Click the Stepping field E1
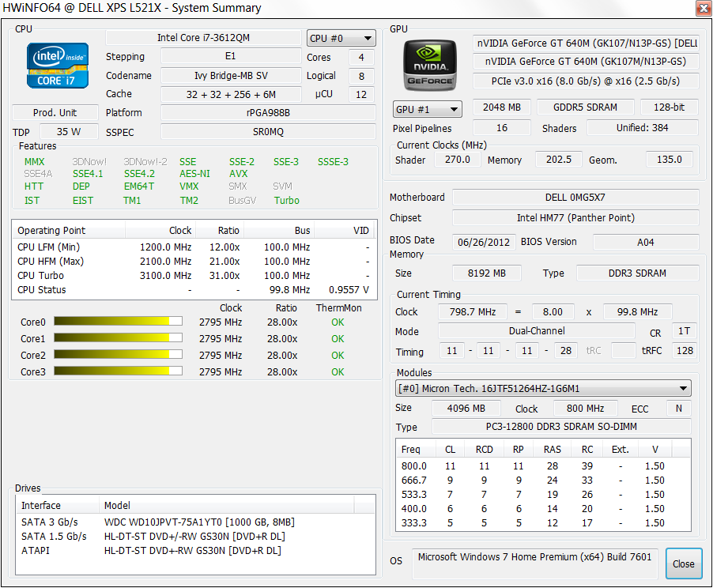The width and height of the screenshot is (713, 588). tap(231, 56)
